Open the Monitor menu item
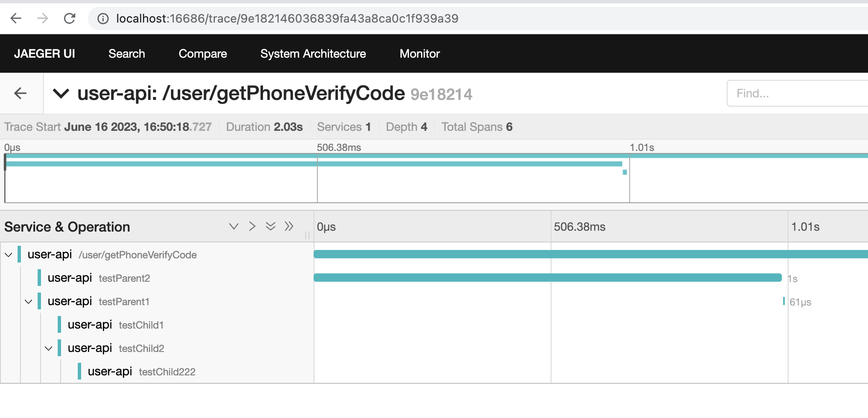The image size is (868, 418). click(x=420, y=54)
